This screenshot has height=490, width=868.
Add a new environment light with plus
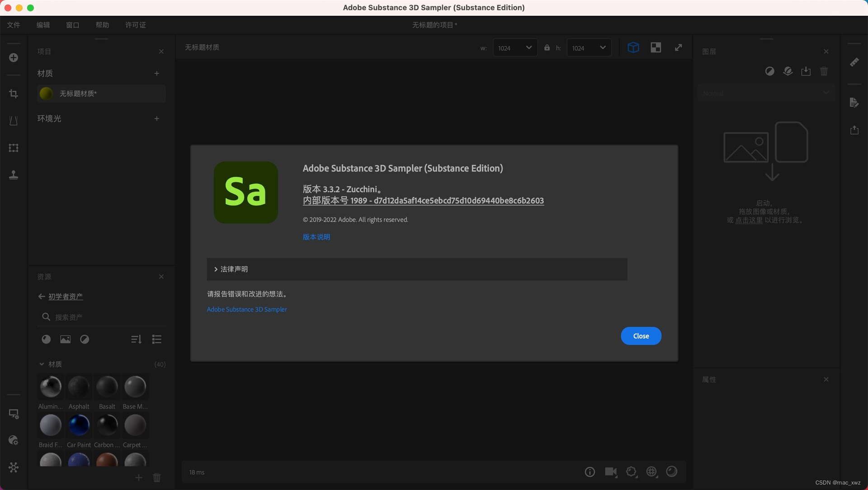coord(157,119)
